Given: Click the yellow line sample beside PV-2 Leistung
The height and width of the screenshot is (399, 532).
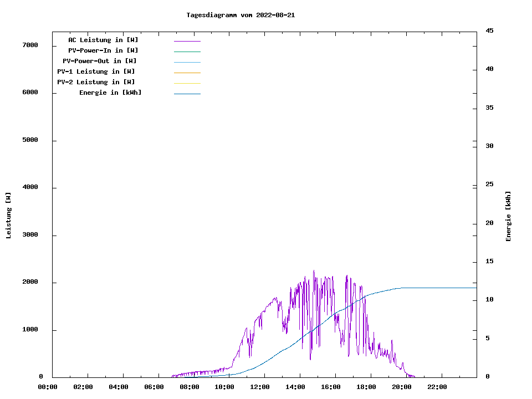Looking at the screenshot, I should [187, 83].
